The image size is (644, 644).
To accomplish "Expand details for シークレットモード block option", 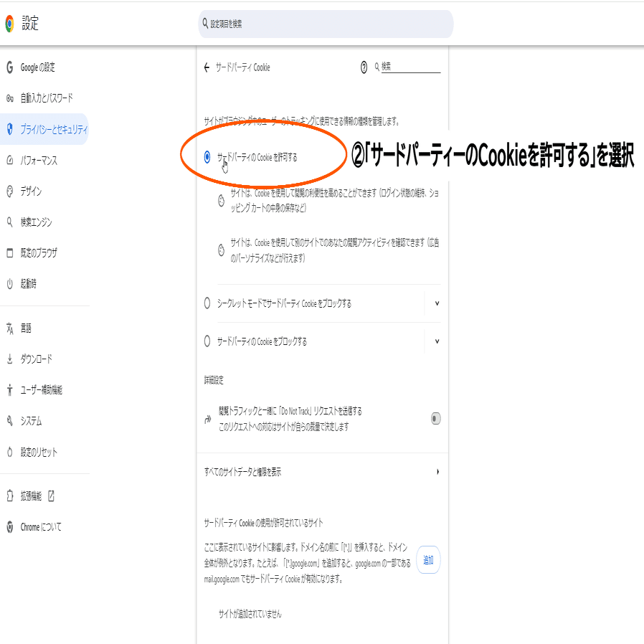I will coord(437,303).
